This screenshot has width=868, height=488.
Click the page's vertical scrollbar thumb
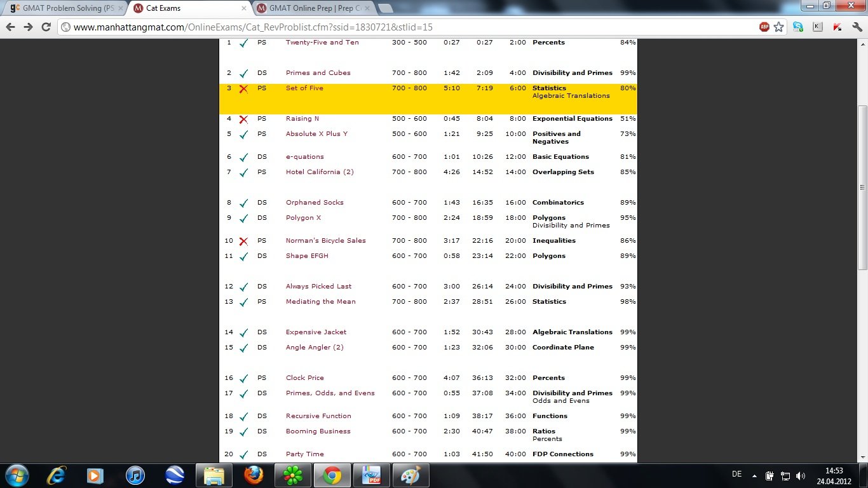pyautogui.click(x=862, y=187)
